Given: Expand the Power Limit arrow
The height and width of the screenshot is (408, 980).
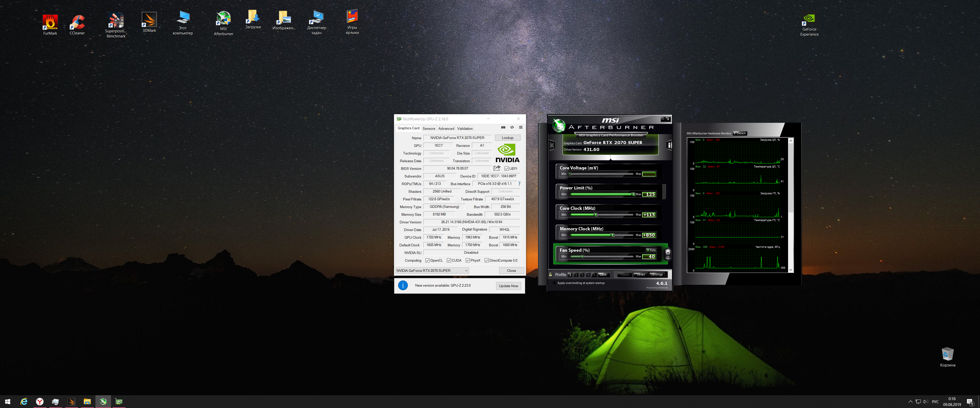Looking at the screenshot, I should click(x=664, y=192).
